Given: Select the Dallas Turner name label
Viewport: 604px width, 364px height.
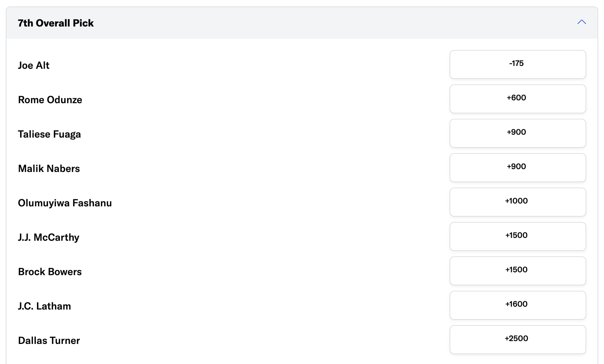Looking at the screenshot, I should 49,340.
